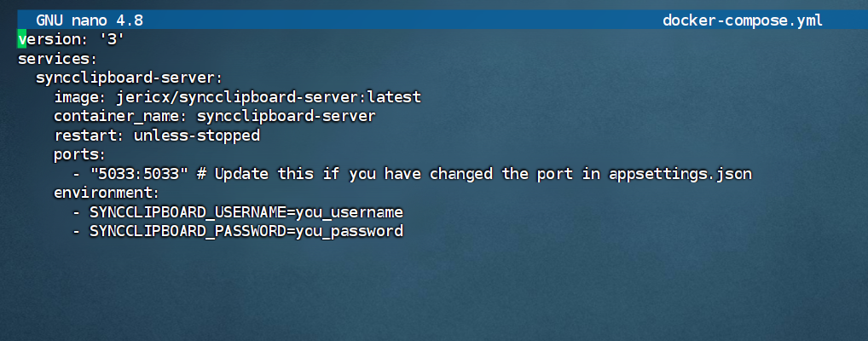
Task: Click the syncclipboard-server: service name line
Action: [129, 78]
